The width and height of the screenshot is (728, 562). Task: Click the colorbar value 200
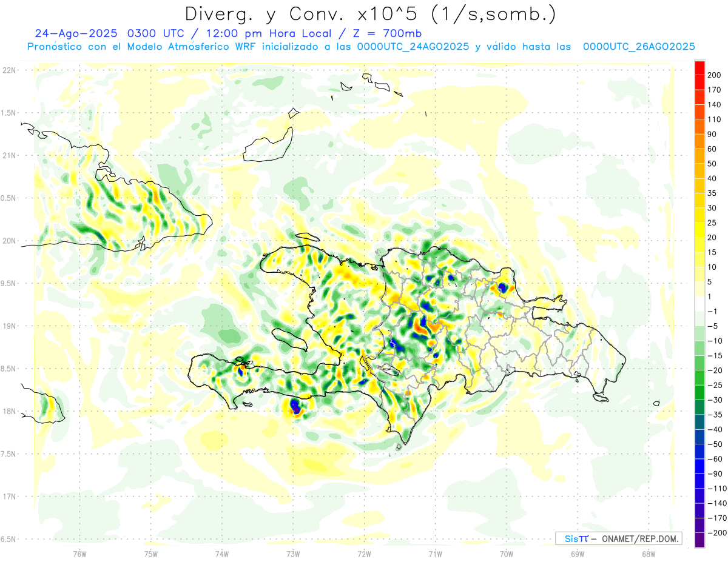[x=714, y=75]
